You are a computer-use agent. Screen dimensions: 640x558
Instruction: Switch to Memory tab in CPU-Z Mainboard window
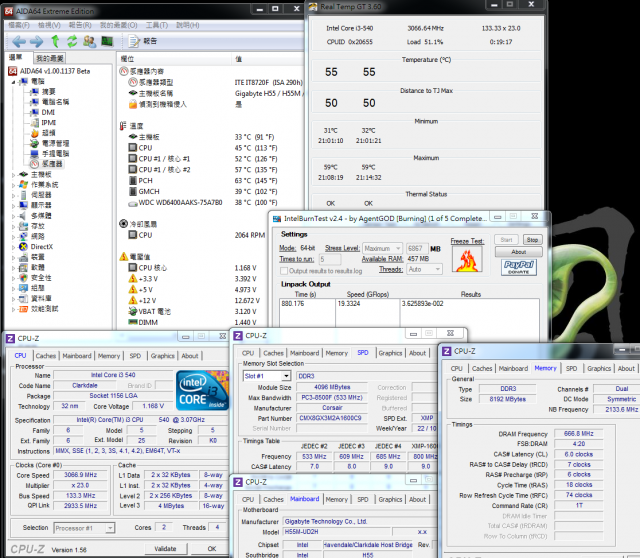pos(337,499)
